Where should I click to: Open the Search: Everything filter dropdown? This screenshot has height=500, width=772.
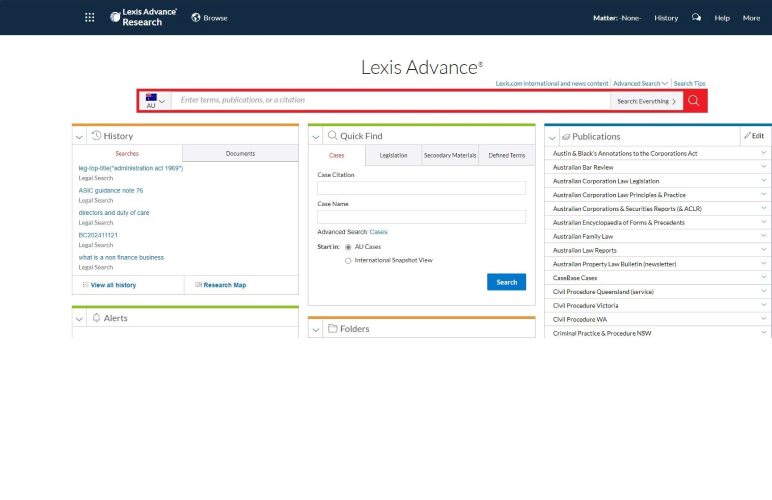pos(646,101)
